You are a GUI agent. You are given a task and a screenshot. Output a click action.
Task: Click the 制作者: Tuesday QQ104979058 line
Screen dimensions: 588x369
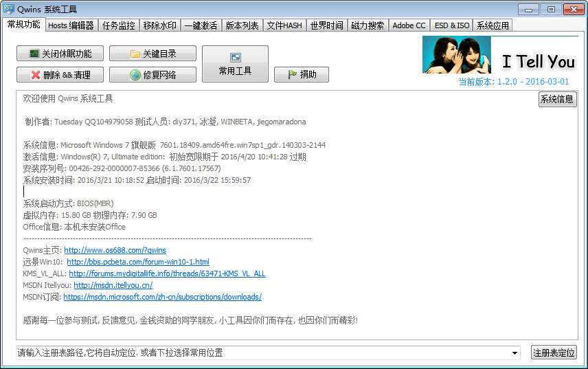pyautogui.click(x=166, y=122)
